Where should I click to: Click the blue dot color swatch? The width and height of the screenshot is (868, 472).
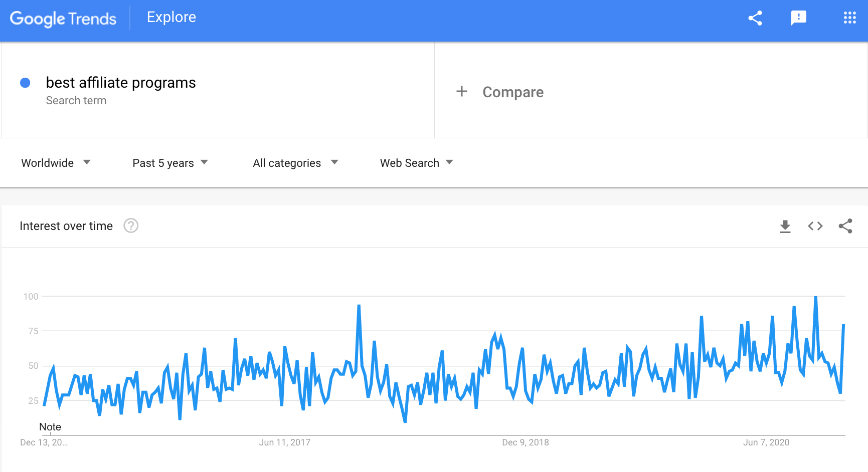coord(25,83)
